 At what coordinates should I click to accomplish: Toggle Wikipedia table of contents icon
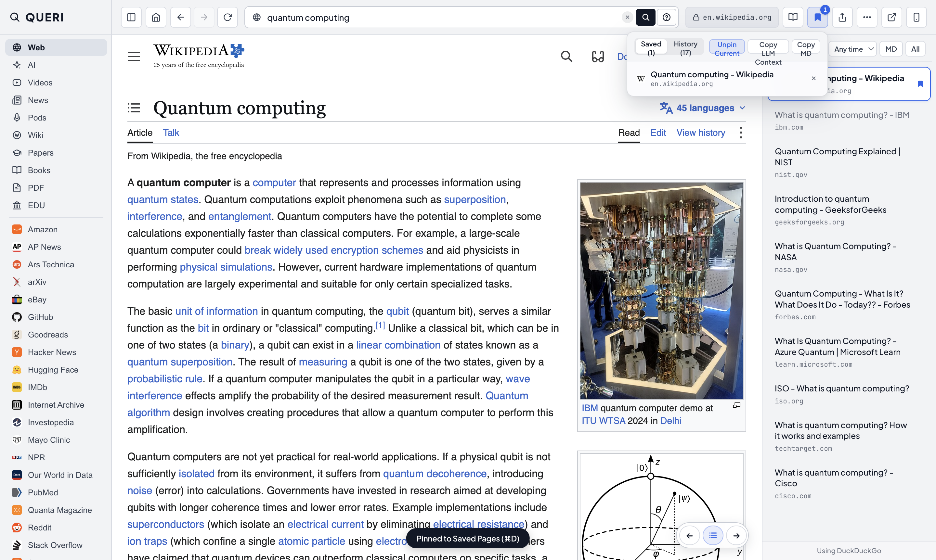coord(134,108)
